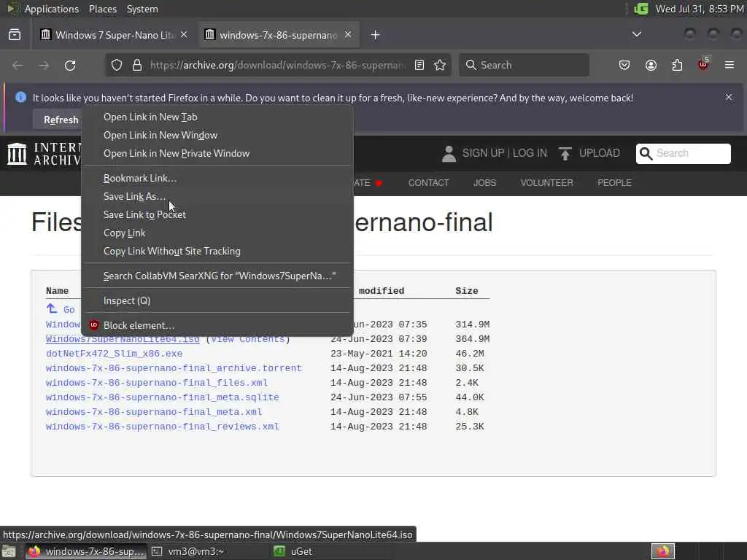The width and height of the screenshot is (747, 560).
Task: Open the supernano-final_reviews.xml link
Action: point(162,427)
